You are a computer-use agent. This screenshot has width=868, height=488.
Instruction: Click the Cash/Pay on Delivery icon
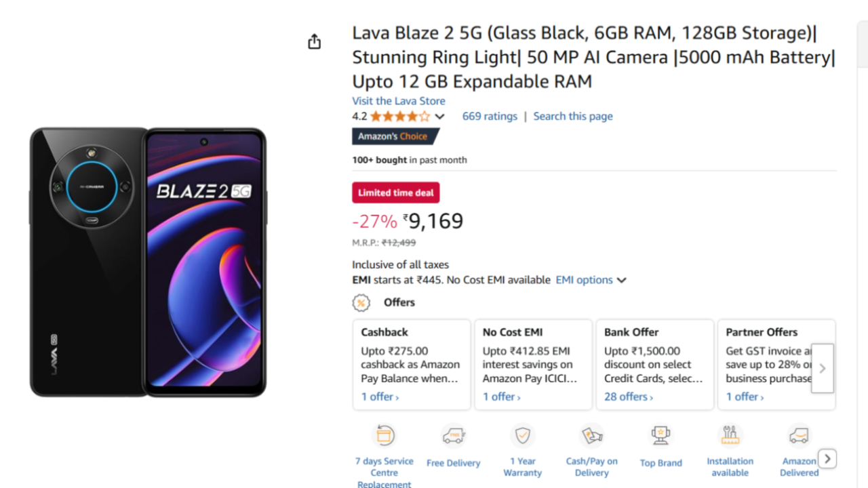591,435
